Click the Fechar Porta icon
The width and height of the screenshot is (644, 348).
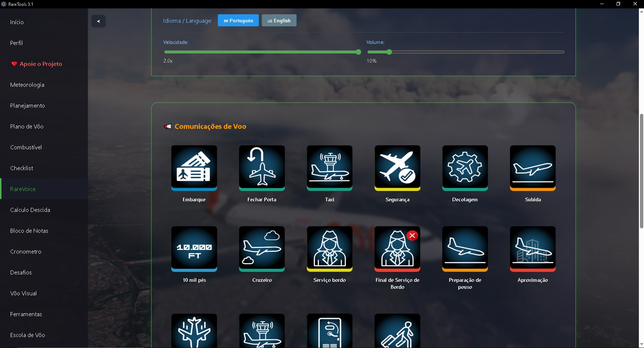[x=262, y=168]
